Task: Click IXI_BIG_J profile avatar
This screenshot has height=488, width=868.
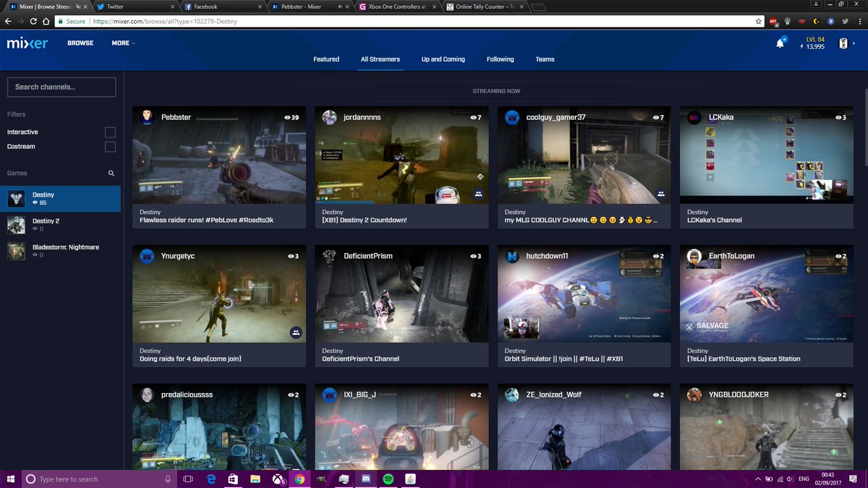Action: tap(329, 395)
